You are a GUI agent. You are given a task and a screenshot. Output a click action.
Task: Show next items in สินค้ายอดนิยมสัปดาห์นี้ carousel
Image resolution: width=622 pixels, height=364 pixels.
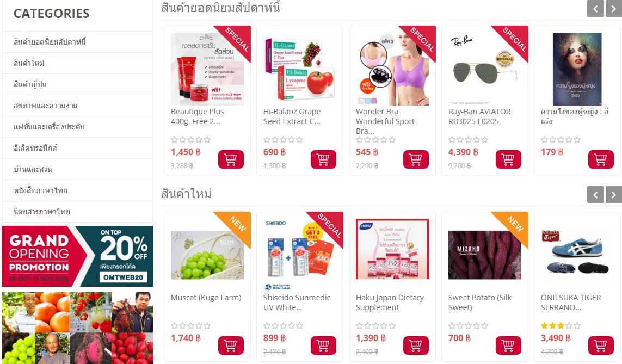[x=614, y=8]
